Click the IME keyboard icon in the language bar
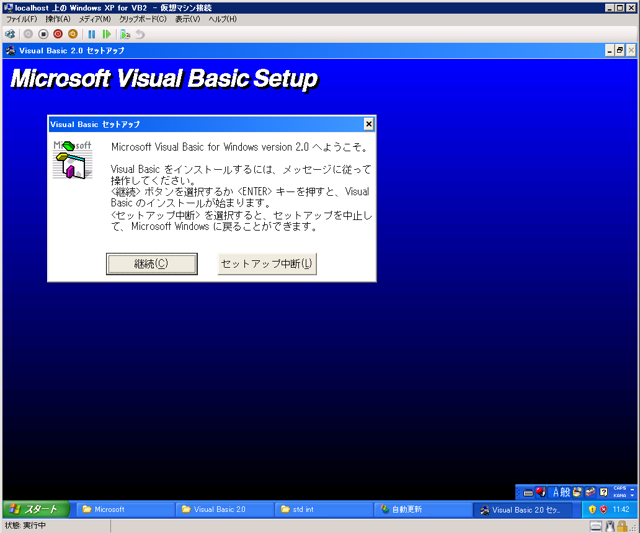Image resolution: width=640 pixels, height=533 pixels. (528, 493)
